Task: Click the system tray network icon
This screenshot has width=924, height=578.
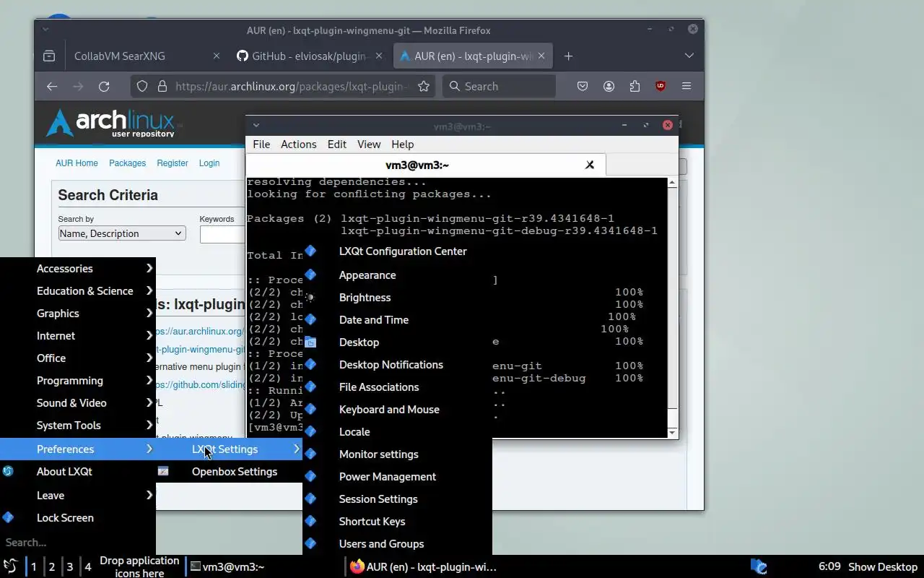Action: click(x=758, y=566)
